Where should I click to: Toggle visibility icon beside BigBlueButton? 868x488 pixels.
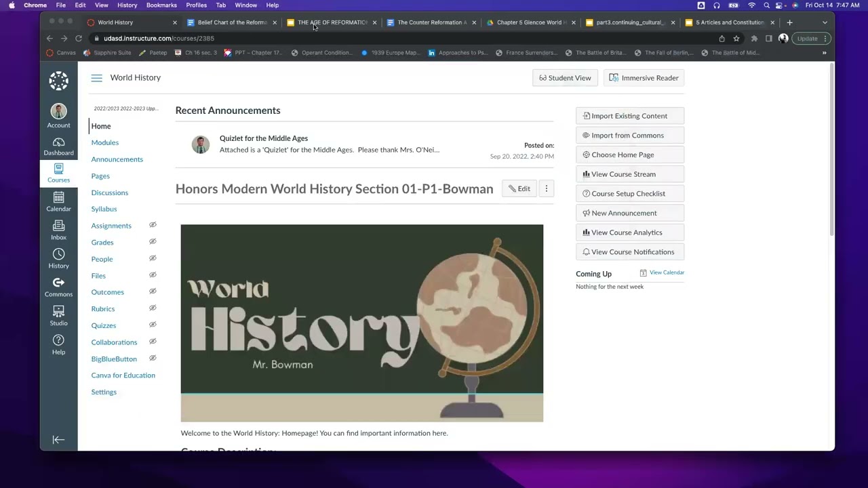[153, 358]
